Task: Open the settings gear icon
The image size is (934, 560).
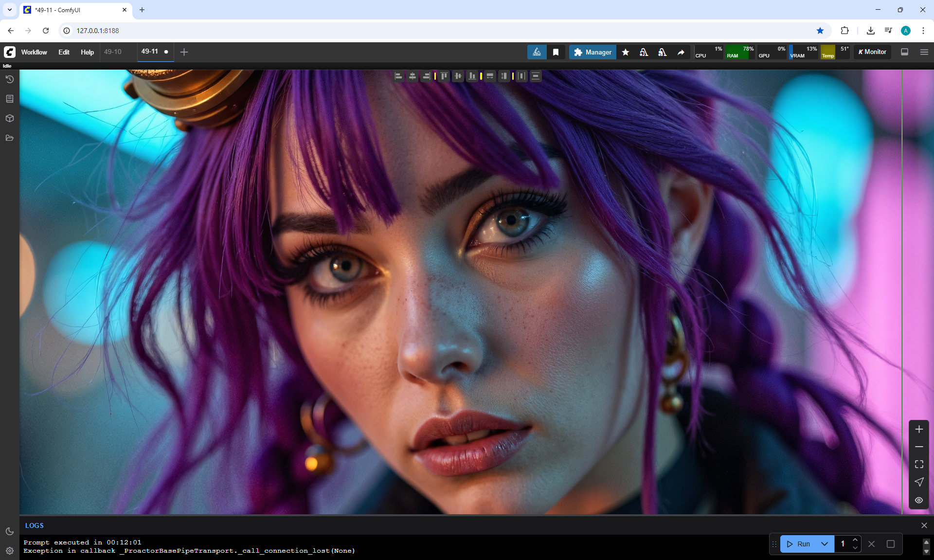Action: point(9,550)
